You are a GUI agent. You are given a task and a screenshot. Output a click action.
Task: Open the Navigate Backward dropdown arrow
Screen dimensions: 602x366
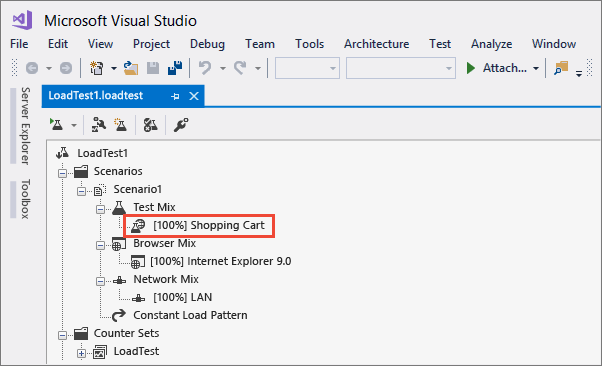coord(49,68)
